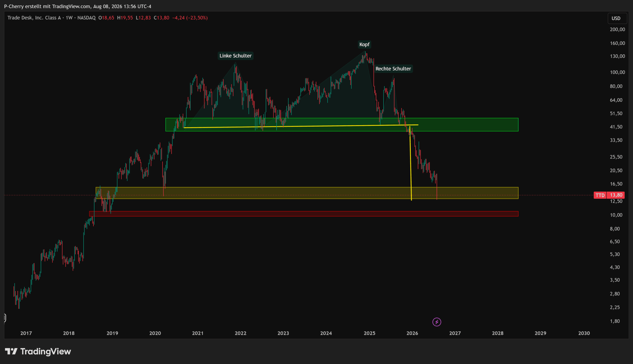Click the 2026 label on time axis
The width and height of the screenshot is (633, 364).
(412, 333)
